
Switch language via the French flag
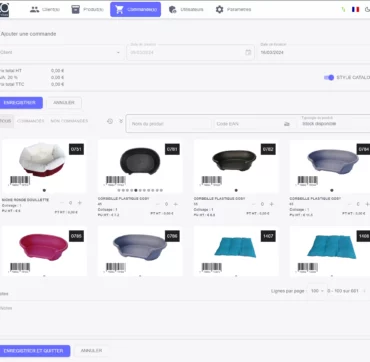(356, 9)
